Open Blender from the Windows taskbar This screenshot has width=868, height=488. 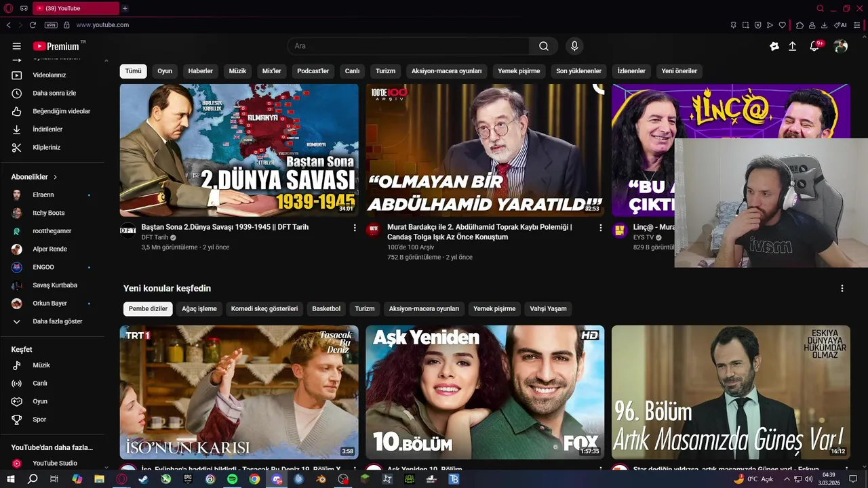point(321,479)
